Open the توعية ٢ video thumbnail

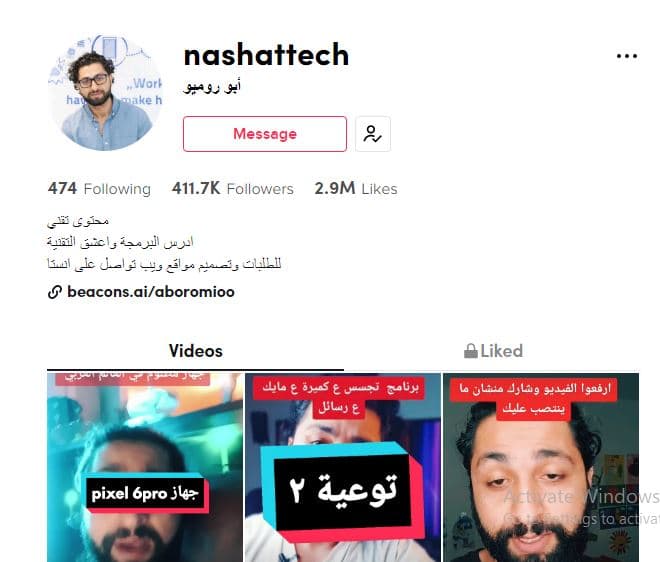click(343, 467)
